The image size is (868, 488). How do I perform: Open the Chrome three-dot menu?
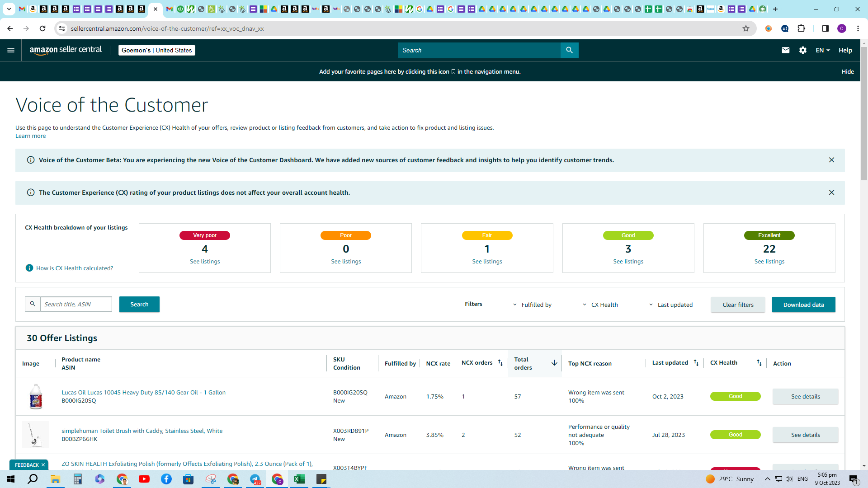(x=858, y=28)
